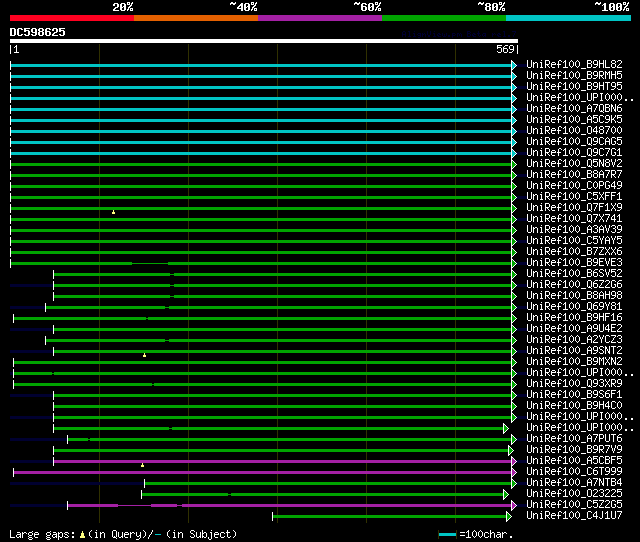Click the purple ~60% identity legend segment
This screenshot has height=542, width=640.
pos(319,17)
